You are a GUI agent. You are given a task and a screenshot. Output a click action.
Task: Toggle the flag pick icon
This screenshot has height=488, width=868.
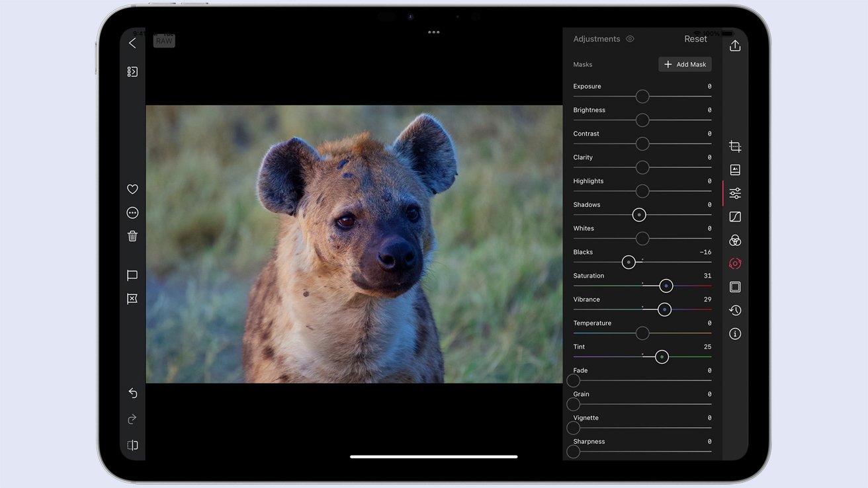tap(132, 276)
